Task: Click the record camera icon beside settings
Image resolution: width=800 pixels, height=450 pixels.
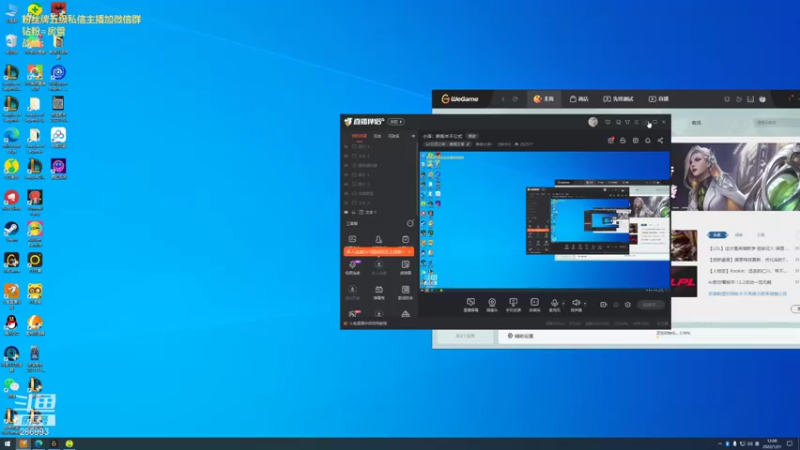Action: click(x=603, y=305)
